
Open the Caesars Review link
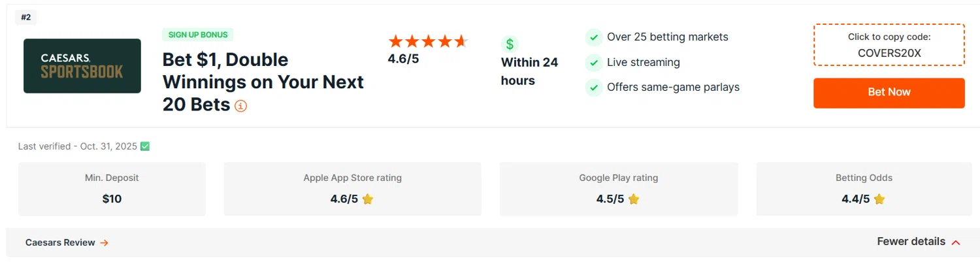(x=60, y=242)
